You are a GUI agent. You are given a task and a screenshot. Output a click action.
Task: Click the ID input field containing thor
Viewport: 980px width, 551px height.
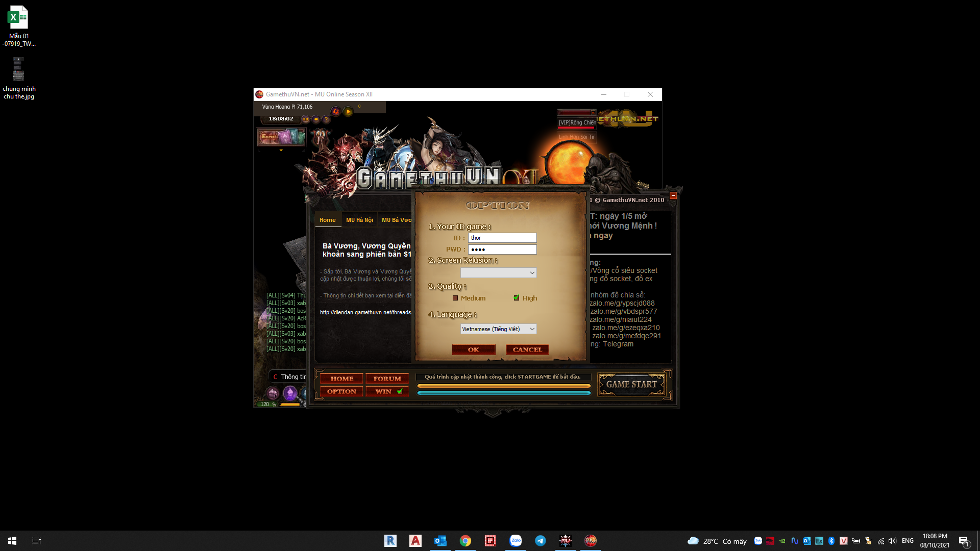click(502, 238)
